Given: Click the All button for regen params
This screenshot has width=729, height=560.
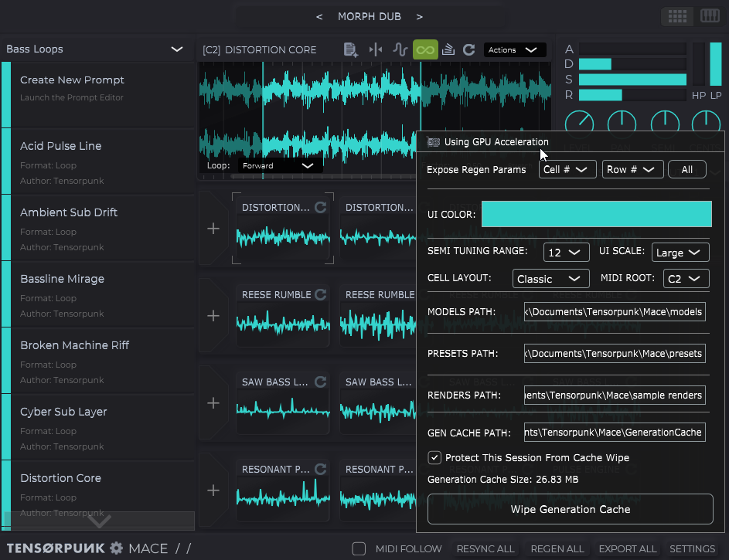Looking at the screenshot, I should (686, 169).
